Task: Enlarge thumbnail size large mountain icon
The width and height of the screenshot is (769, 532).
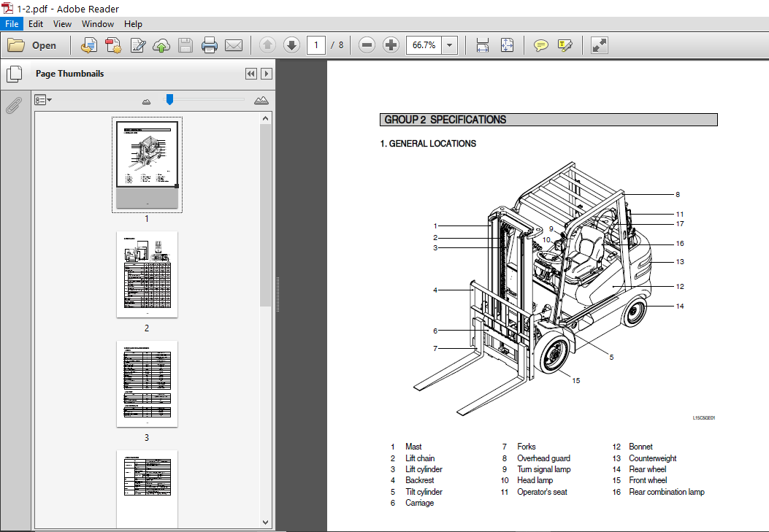Action: click(261, 100)
